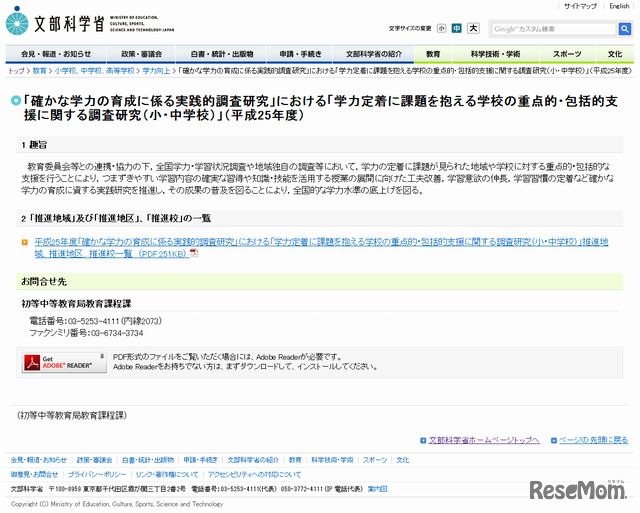This screenshot has width=640, height=513.
Task: Click the Get Adobe Reader button
Action: pos(64,362)
